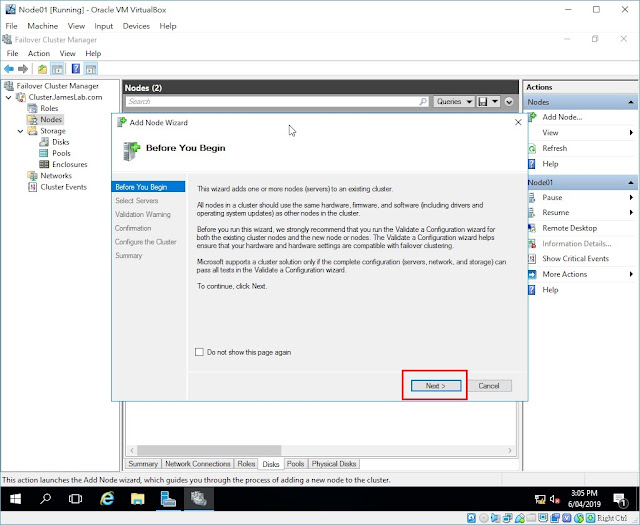Click the Forward arrow toolbar icon
Image resolution: width=640 pixels, height=525 pixels.
(23, 69)
